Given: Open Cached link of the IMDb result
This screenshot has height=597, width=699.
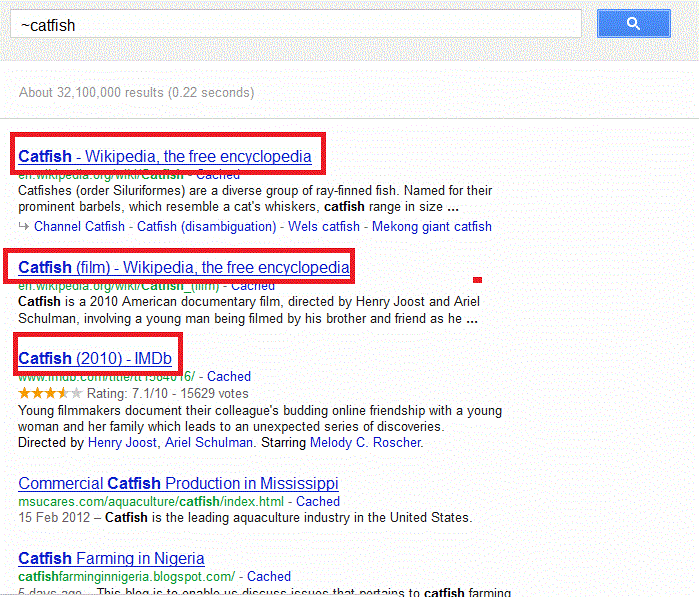Looking at the screenshot, I should click(229, 376).
